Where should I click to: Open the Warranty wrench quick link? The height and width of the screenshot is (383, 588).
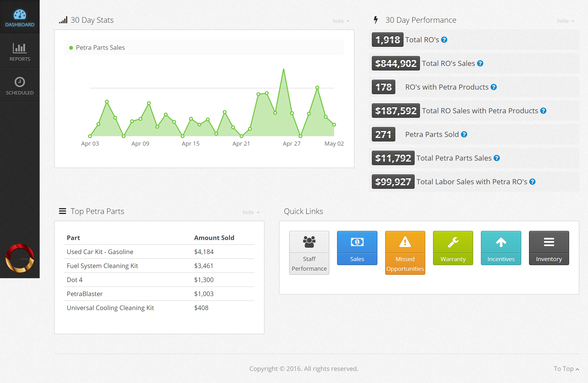click(x=453, y=248)
